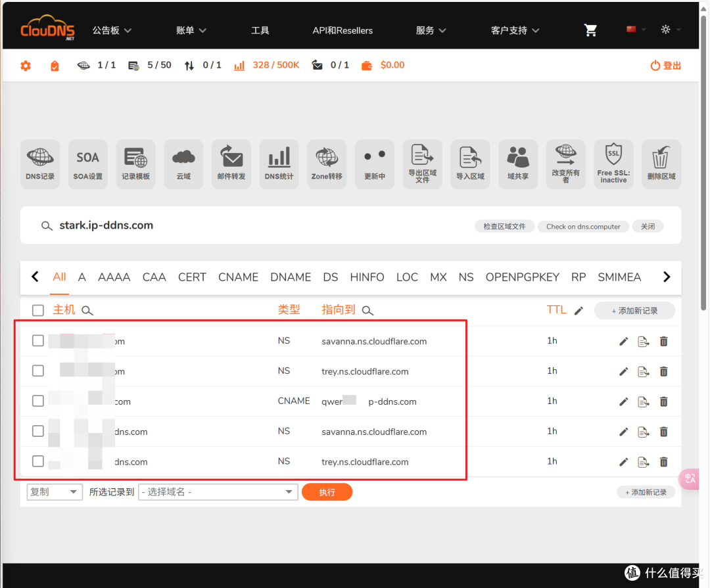The height and width of the screenshot is (588, 710).
Task: Open the 记录模板 tile
Action: click(135, 164)
